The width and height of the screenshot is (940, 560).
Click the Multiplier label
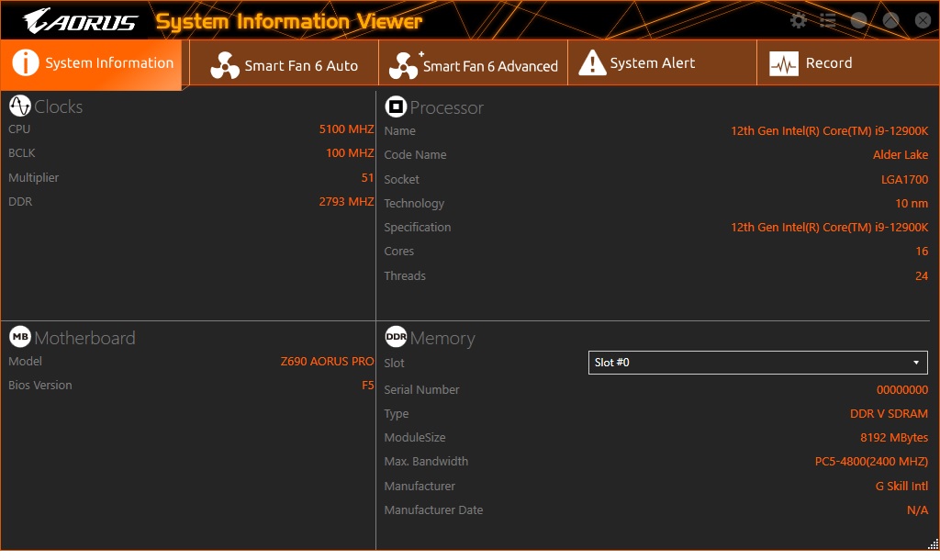[x=34, y=177]
